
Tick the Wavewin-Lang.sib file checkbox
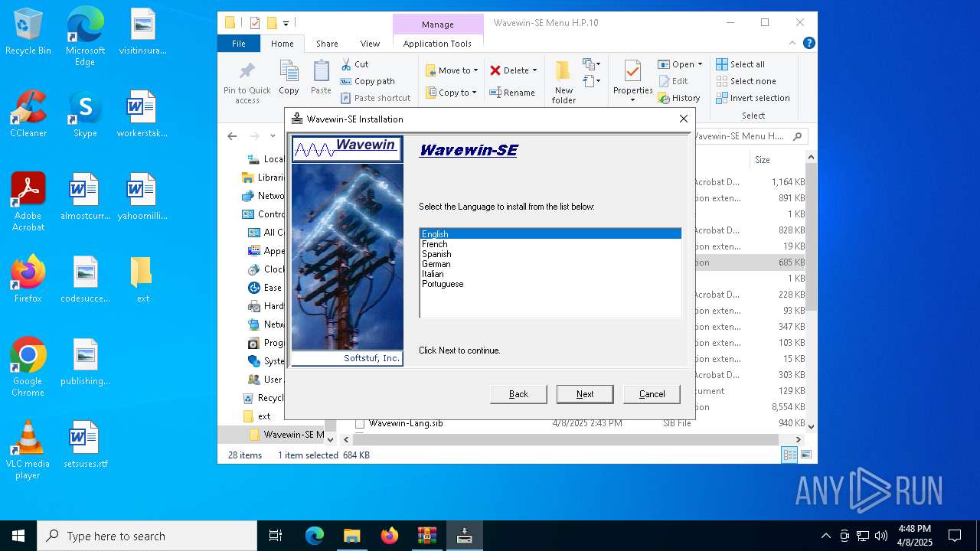click(x=359, y=423)
